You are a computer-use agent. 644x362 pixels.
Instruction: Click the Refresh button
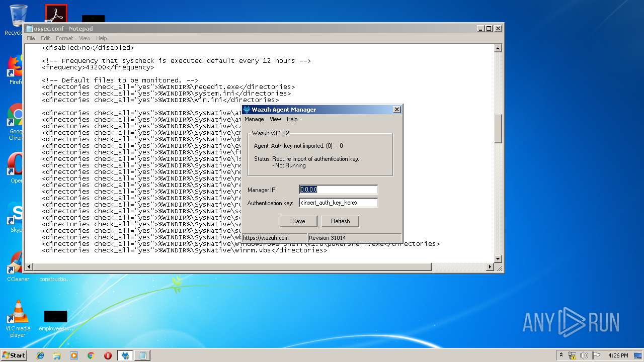click(x=340, y=221)
